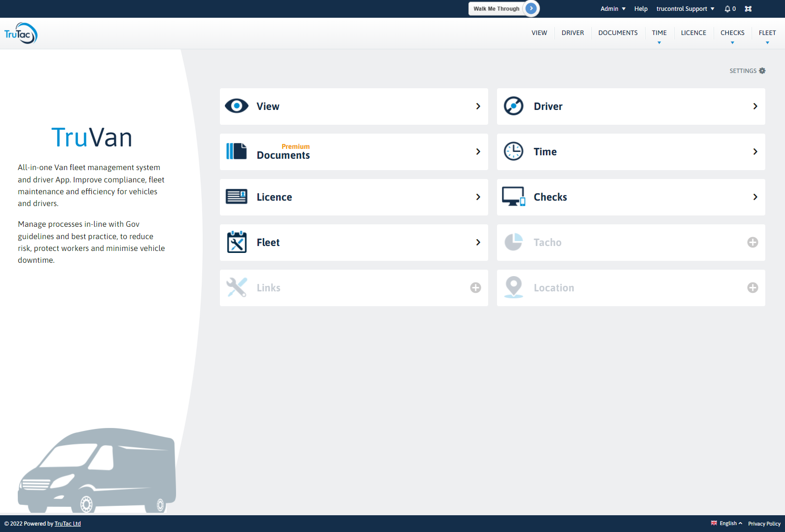Open the TruTac Ltd footer link
This screenshot has height=532, width=785.
coord(68,524)
